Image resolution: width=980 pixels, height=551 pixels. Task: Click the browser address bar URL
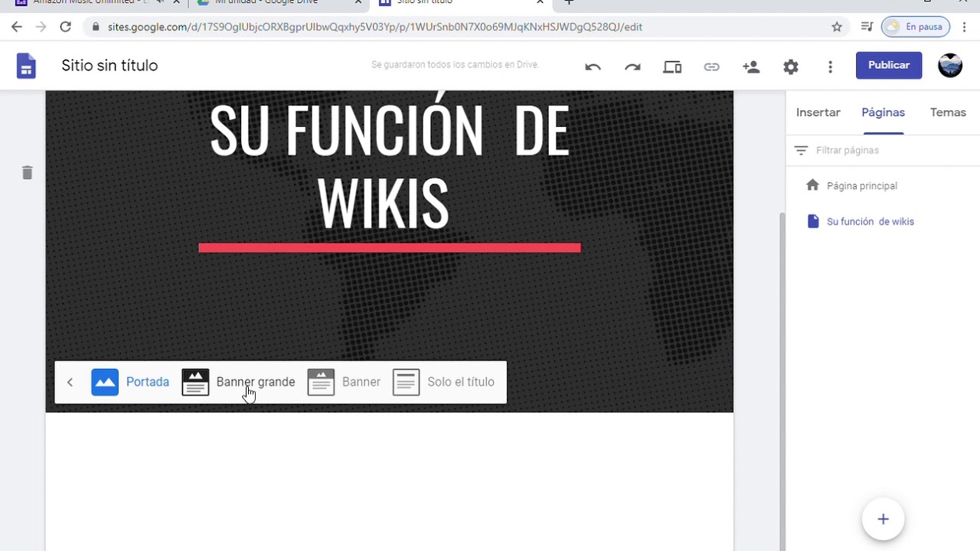pyautogui.click(x=375, y=27)
